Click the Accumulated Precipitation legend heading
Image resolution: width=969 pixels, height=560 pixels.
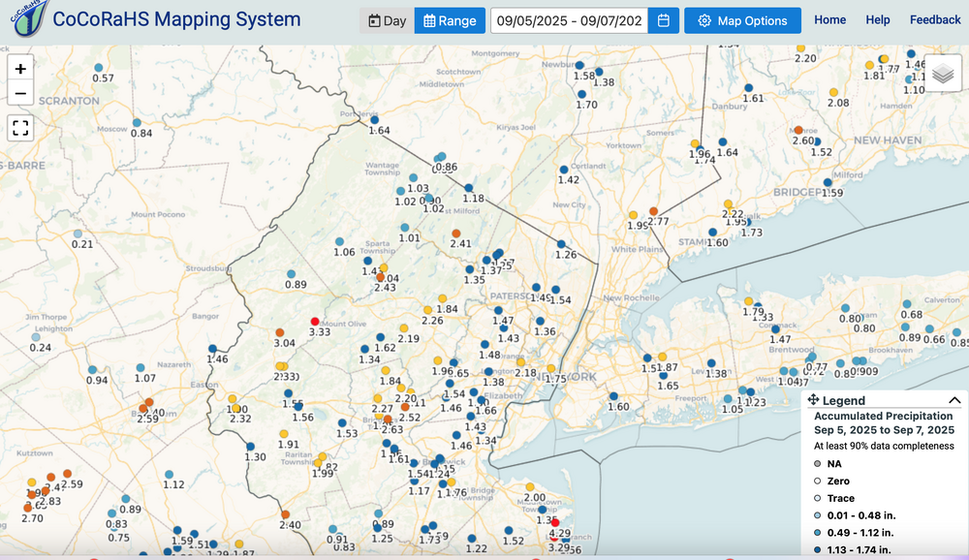click(x=883, y=416)
